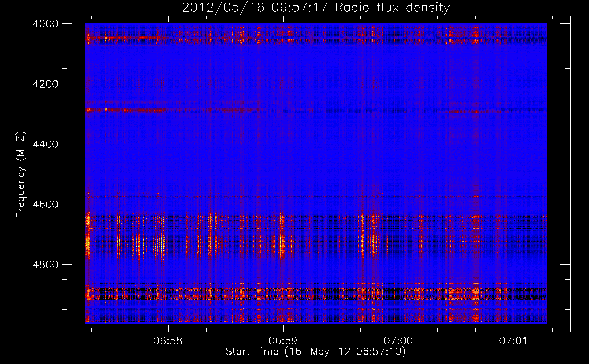Click the 4800 frequency tick label
This screenshot has height=364, width=589.
[46, 265]
